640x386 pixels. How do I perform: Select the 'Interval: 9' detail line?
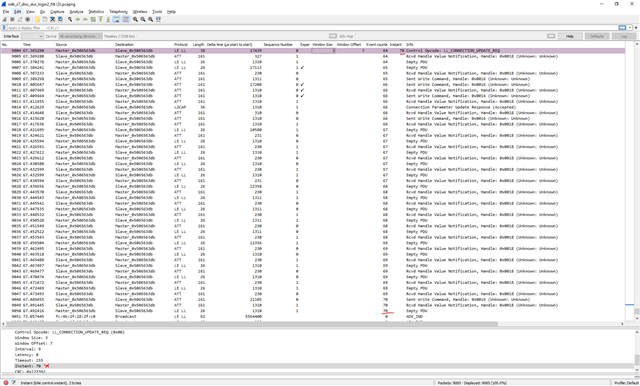[28, 349]
